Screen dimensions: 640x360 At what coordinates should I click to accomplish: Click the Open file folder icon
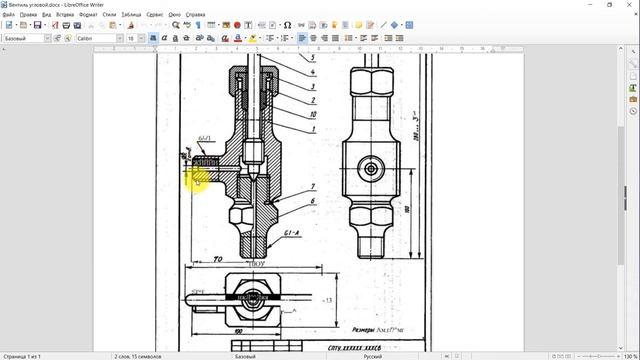tap(24, 25)
